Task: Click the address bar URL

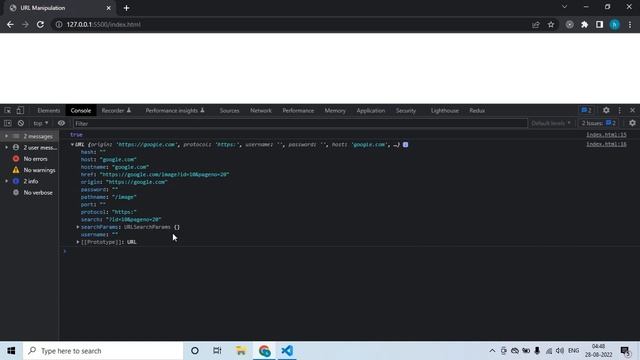Action: point(104,24)
